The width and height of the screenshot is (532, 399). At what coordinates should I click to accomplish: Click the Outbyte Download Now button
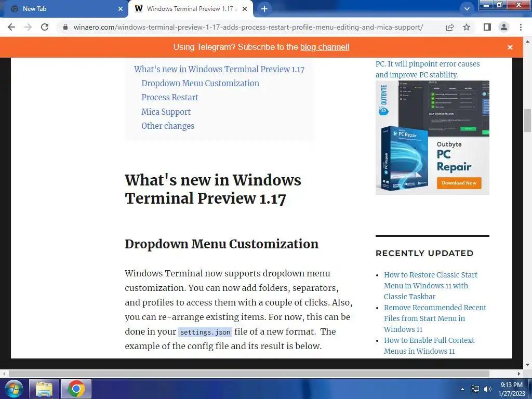pos(459,183)
